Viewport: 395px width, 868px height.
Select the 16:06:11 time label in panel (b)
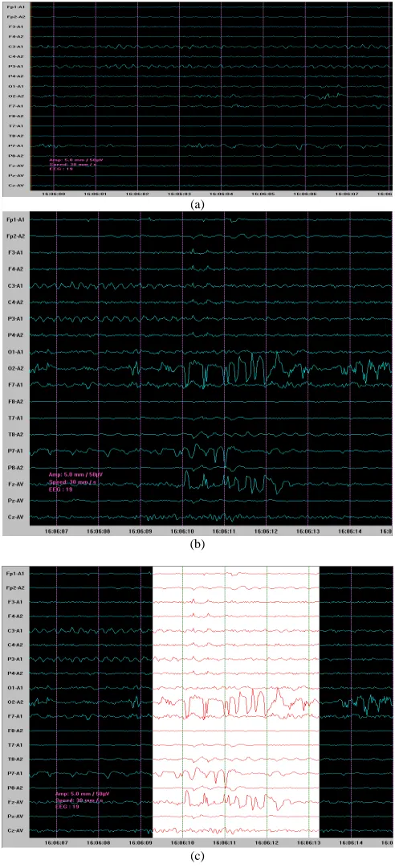[223, 530]
